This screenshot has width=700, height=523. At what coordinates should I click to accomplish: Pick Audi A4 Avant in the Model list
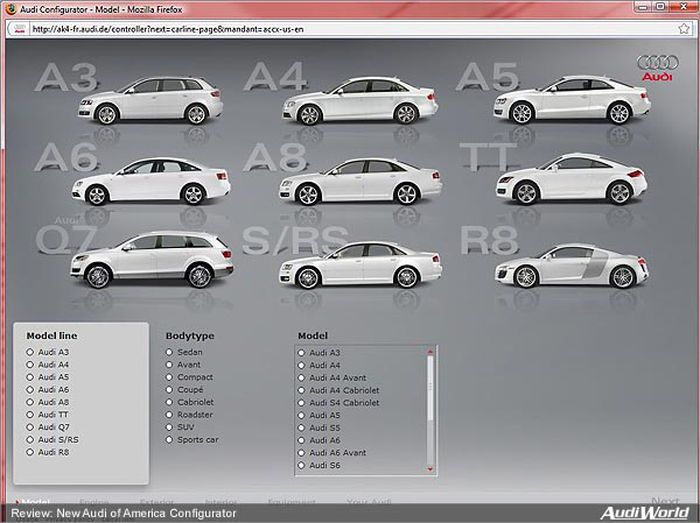pos(332,378)
